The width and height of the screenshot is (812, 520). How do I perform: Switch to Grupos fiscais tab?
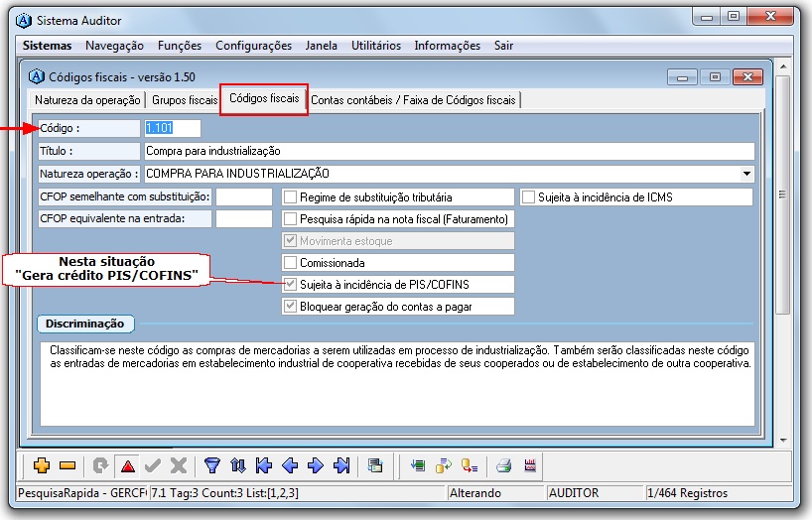coord(185,100)
